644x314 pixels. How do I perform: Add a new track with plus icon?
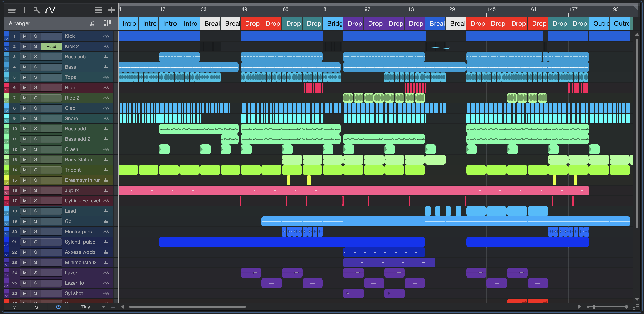[x=111, y=10]
